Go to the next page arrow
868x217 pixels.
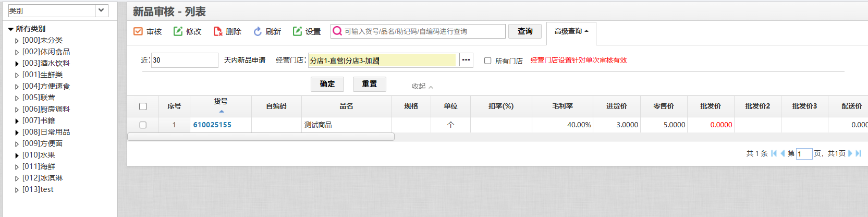pyautogui.click(x=850, y=153)
